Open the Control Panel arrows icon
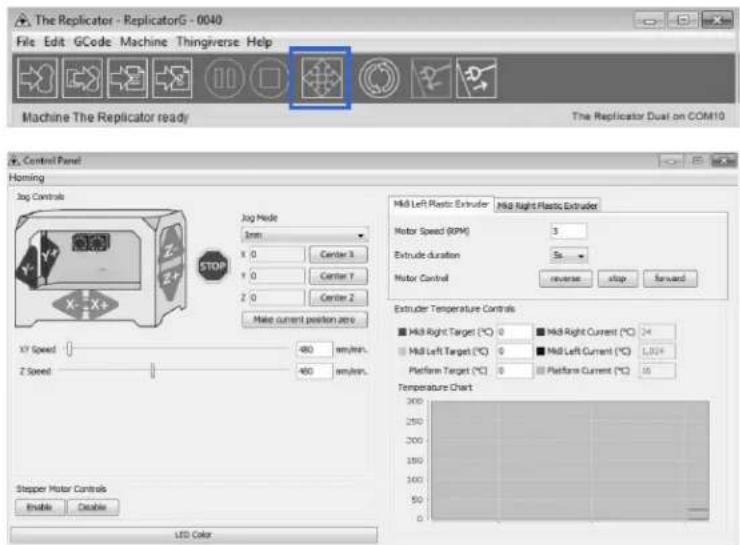 point(322,78)
